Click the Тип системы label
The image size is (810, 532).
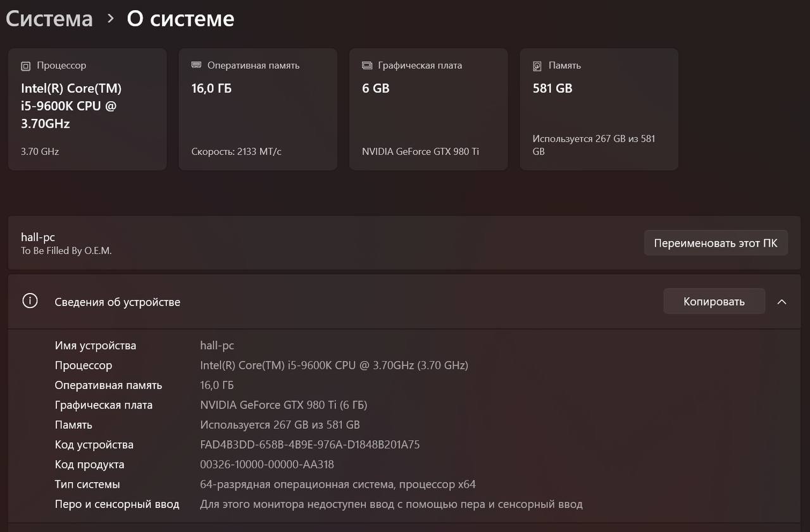coord(87,485)
